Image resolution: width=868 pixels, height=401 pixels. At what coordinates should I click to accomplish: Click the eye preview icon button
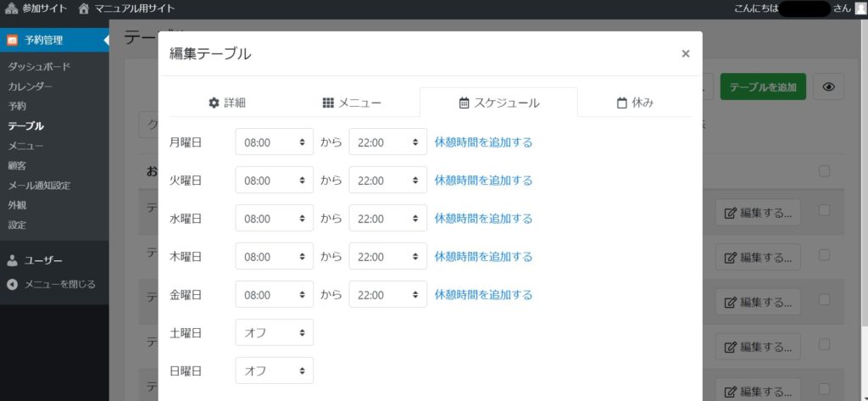coord(828,86)
